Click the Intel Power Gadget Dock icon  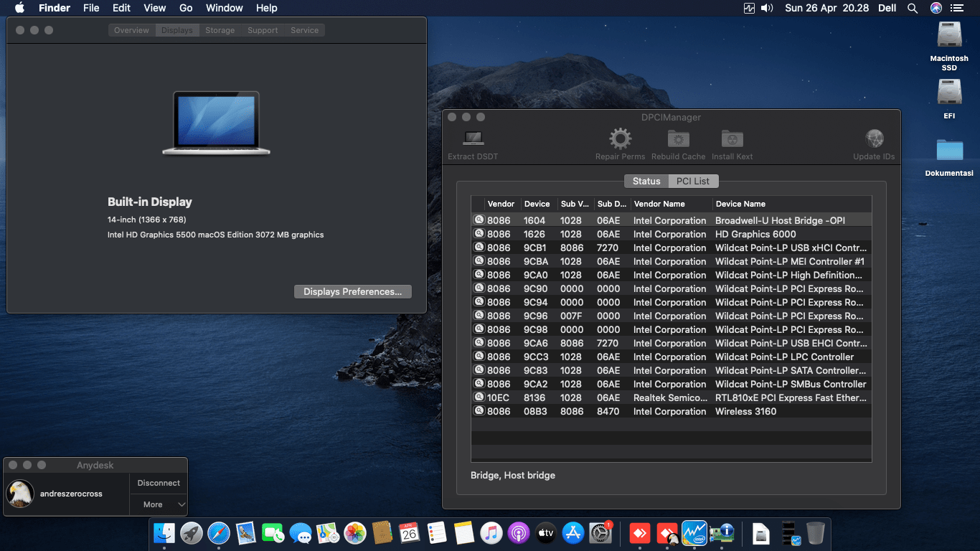click(x=694, y=533)
